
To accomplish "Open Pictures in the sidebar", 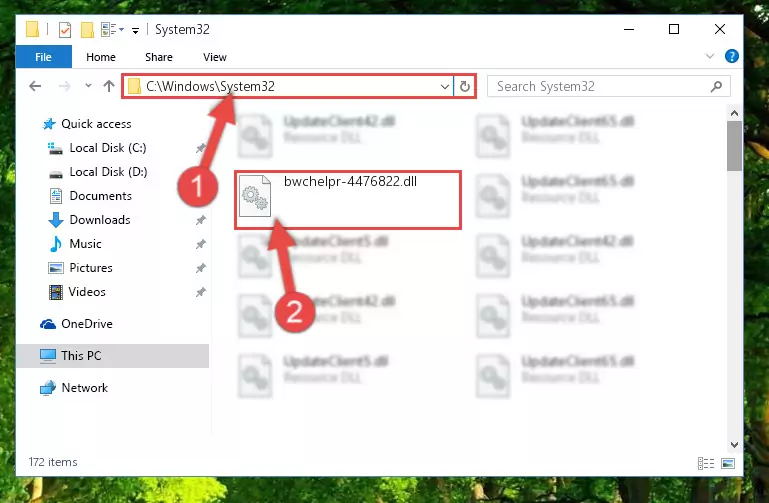I will 81,268.
